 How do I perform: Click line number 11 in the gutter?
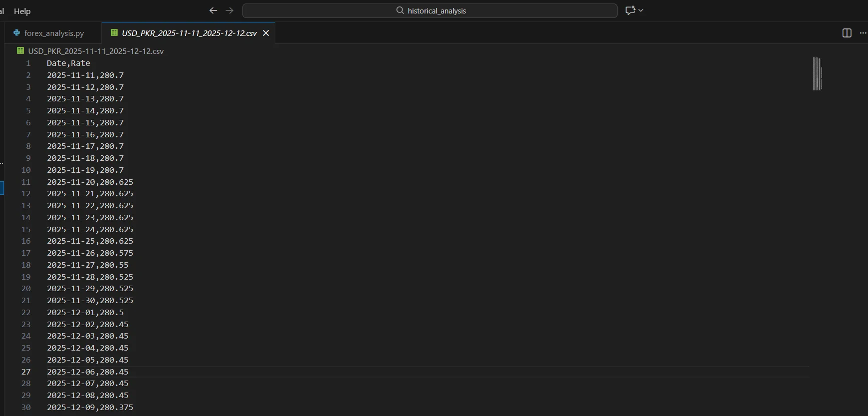[x=26, y=182]
